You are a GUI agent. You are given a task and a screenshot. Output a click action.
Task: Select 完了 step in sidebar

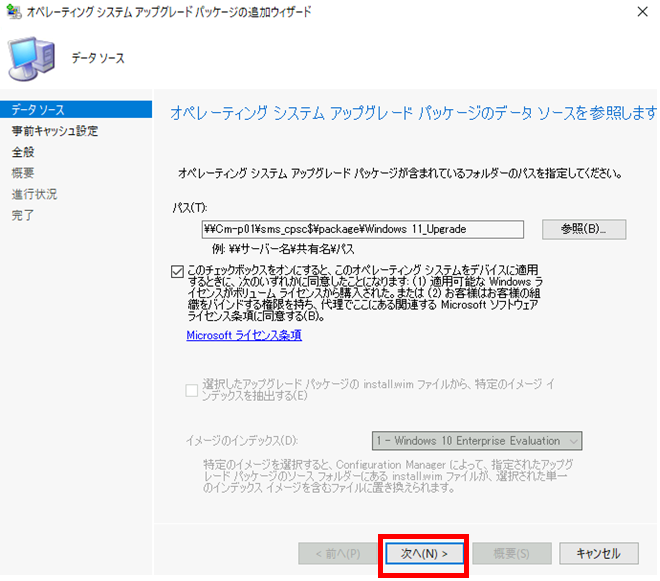point(23,215)
